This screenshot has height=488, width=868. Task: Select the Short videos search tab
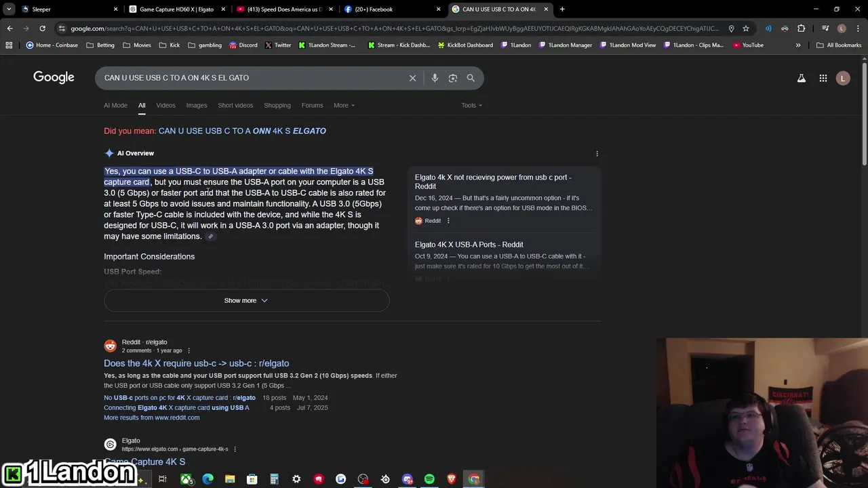235,105
